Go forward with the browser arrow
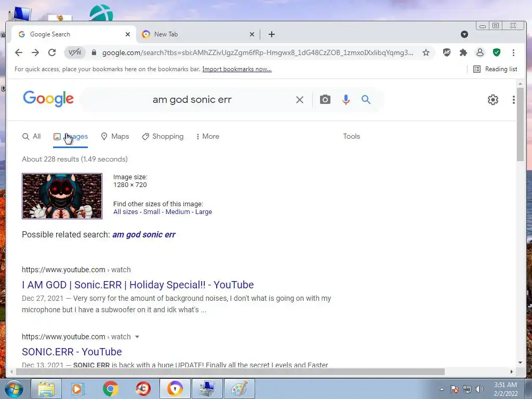532x399 pixels. (x=35, y=52)
